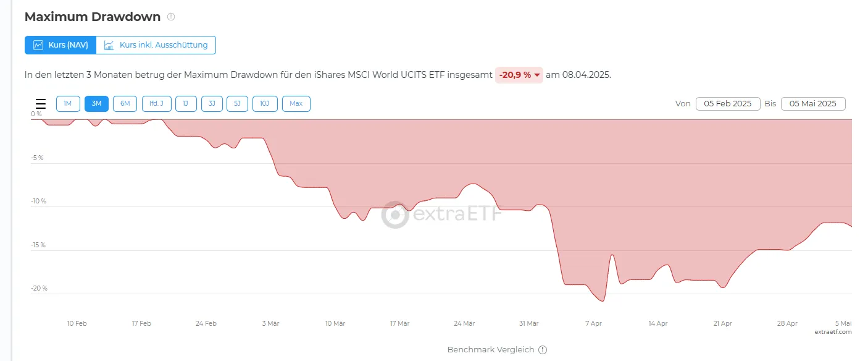Show the Max time range
Viewport: 868px width, 361px height.
pos(296,104)
